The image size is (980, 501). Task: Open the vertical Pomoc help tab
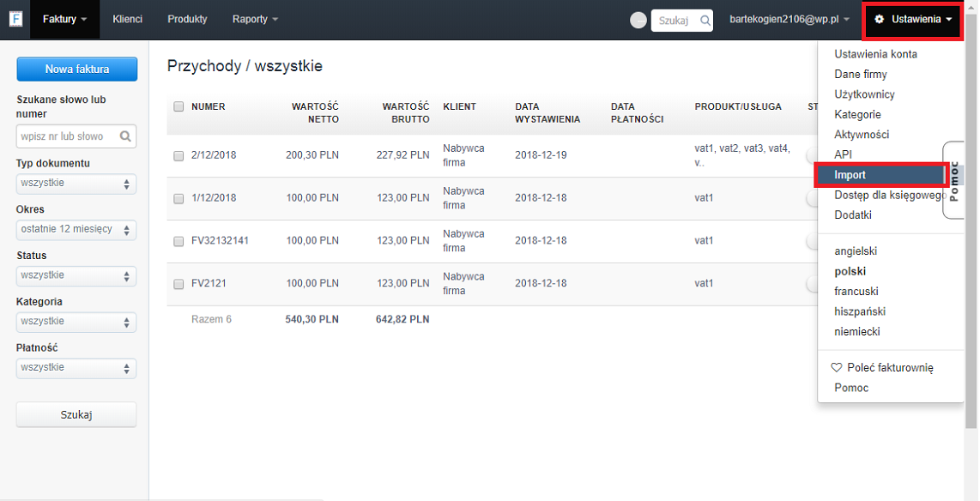pyautogui.click(x=953, y=179)
